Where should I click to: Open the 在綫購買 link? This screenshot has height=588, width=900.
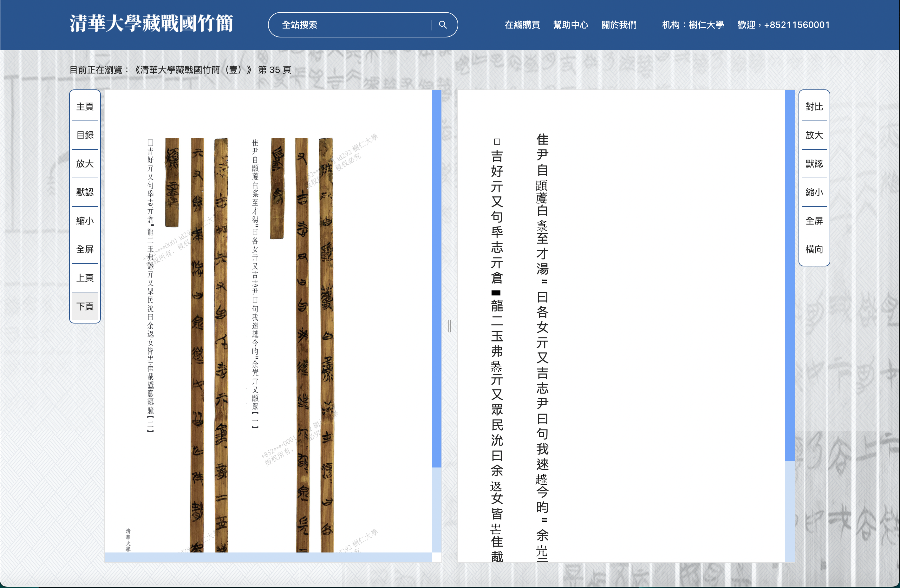click(x=522, y=25)
